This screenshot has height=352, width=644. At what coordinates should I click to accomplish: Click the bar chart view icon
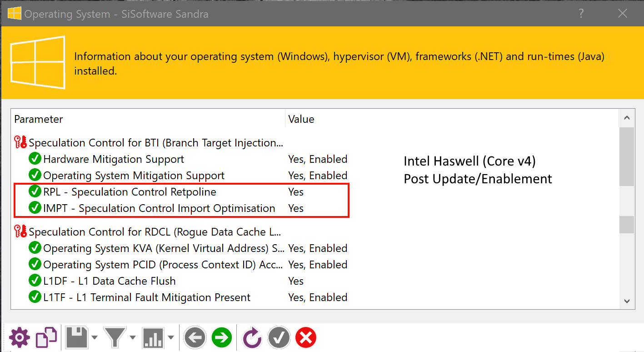153,338
